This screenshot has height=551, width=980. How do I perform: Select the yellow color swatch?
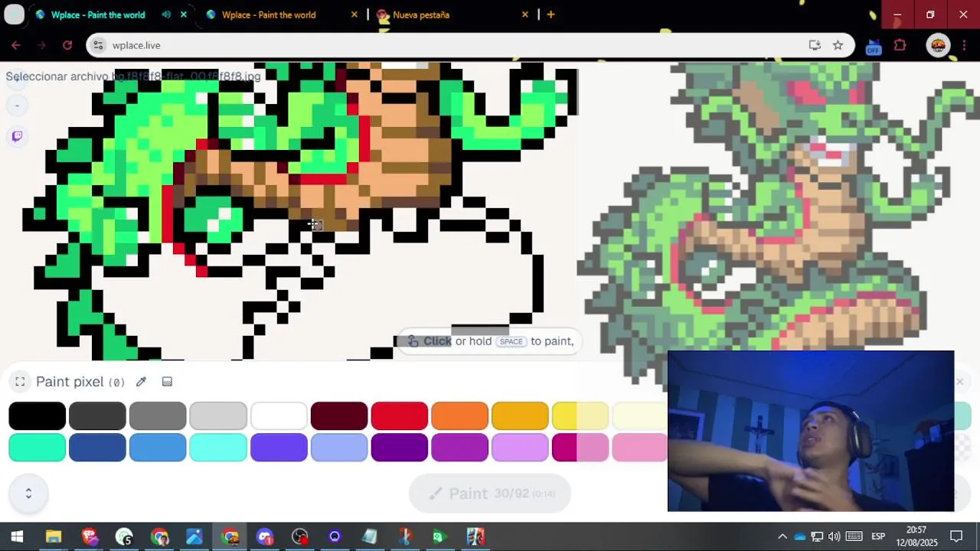580,416
